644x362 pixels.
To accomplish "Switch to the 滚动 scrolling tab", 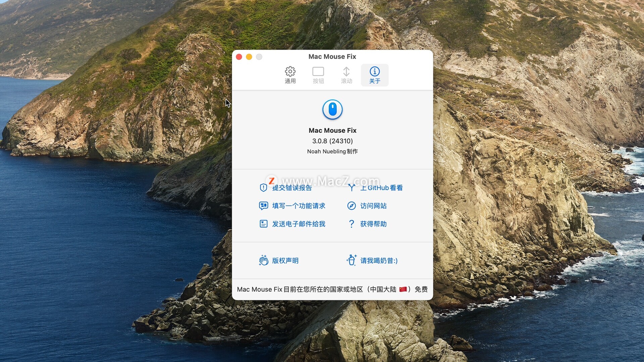I will (346, 75).
